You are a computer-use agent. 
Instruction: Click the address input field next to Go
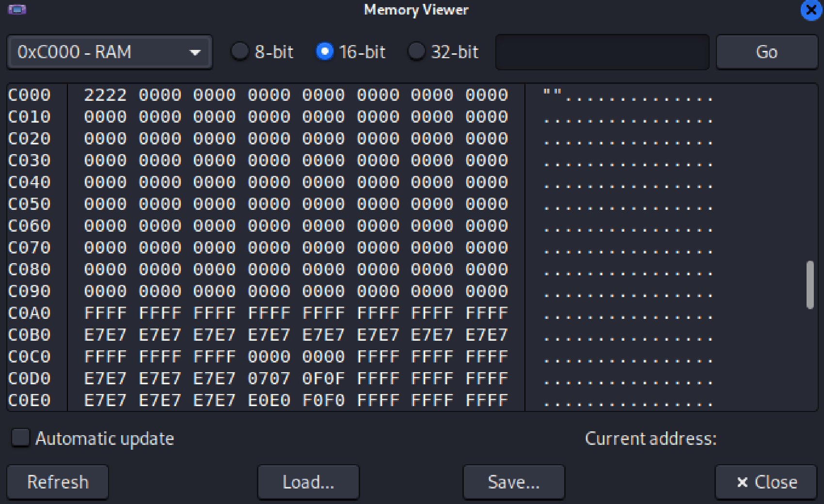(x=602, y=52)
